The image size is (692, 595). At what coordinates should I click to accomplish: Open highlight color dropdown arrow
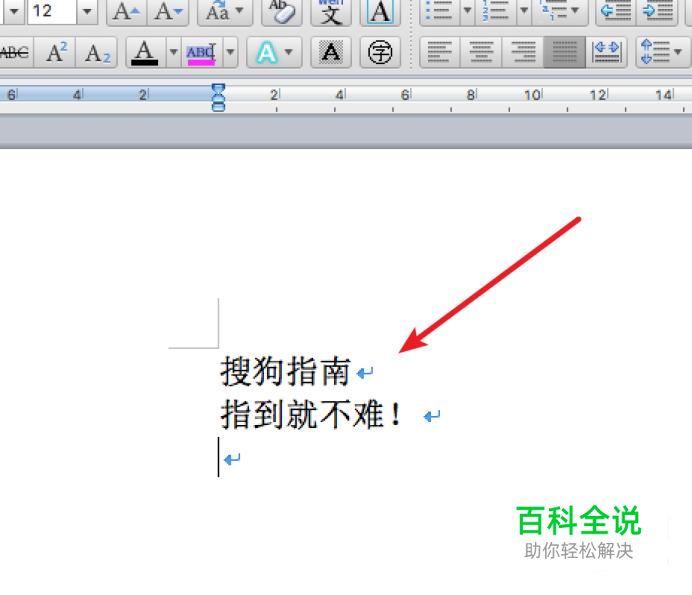click(x=230, y=52)
